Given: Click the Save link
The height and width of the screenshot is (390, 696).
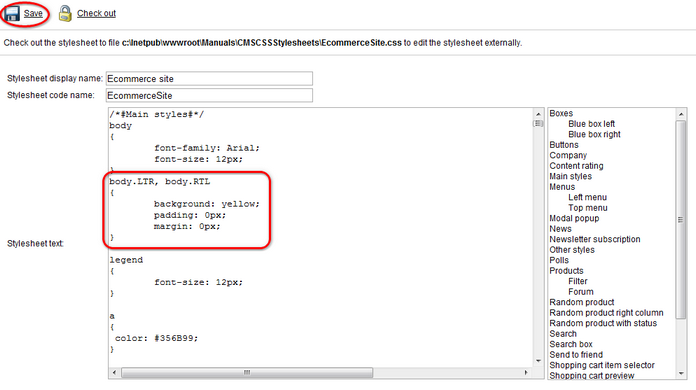Looking at the screenshot, I should (x=33, y=13).
